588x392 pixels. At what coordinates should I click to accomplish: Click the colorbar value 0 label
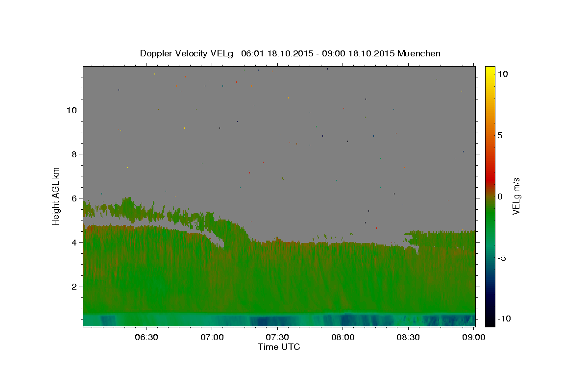point(500,196)
